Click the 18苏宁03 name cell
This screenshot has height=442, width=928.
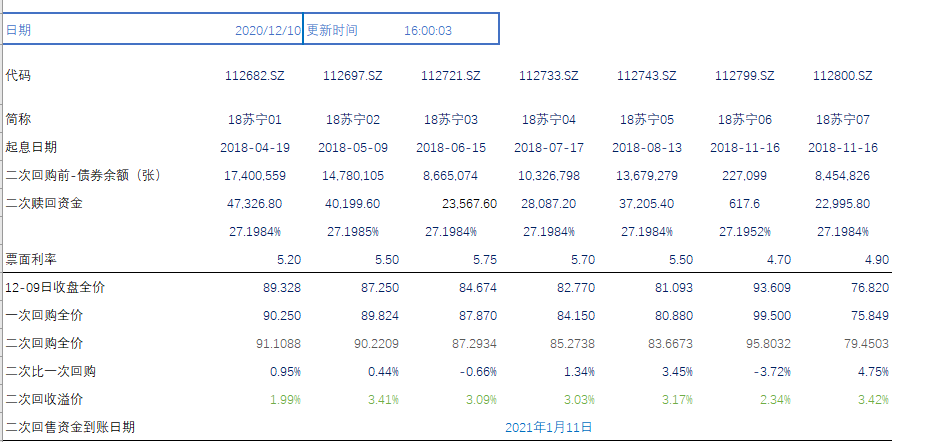[450, 120]
